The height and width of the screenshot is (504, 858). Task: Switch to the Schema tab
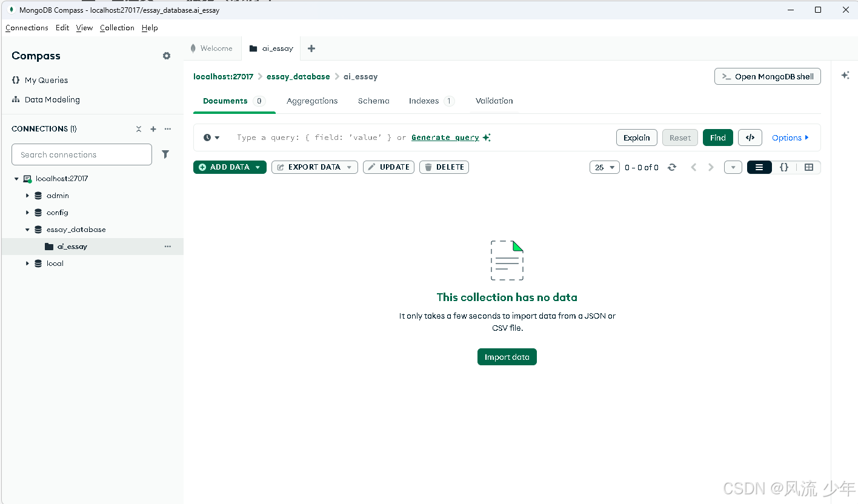click(373, 101)
